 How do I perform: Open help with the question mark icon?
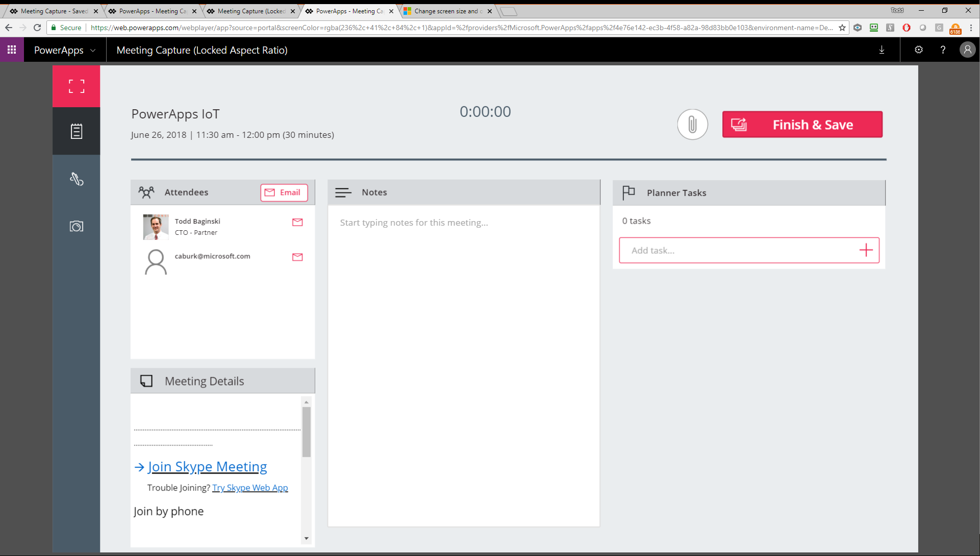(943, 50)
